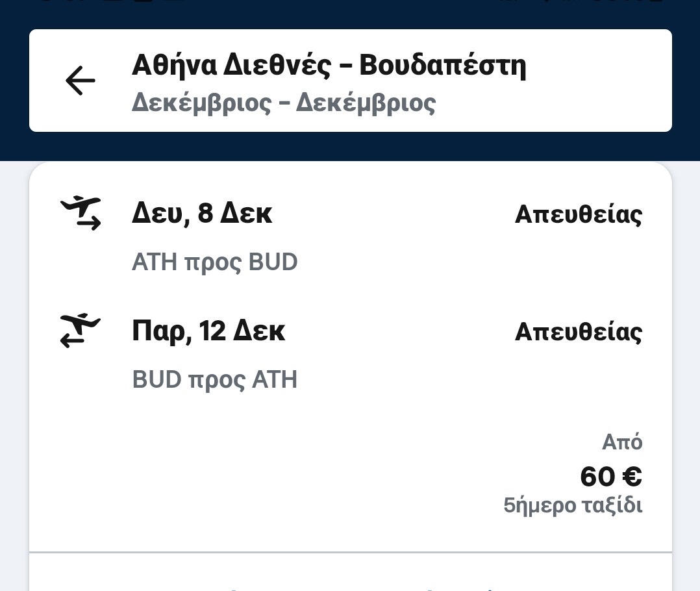Tap the divider line below the price
The width and height of the screenshot is (700, 591).
coord(351,552)
